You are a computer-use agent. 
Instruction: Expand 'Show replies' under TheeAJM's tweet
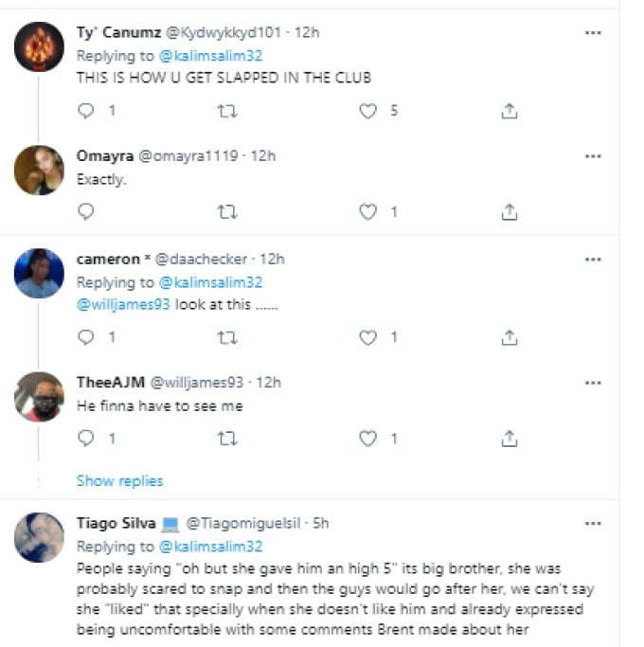pyautogui.click(x=119, y=481)
